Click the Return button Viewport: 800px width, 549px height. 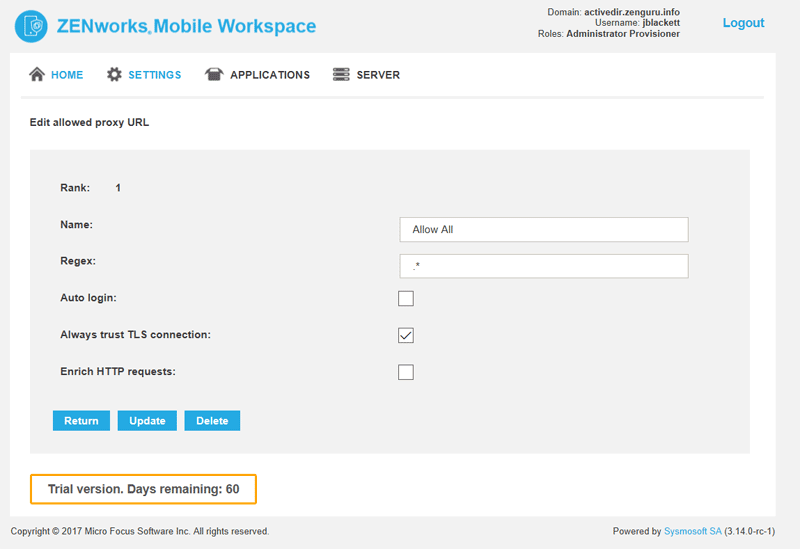pos(81,421)
